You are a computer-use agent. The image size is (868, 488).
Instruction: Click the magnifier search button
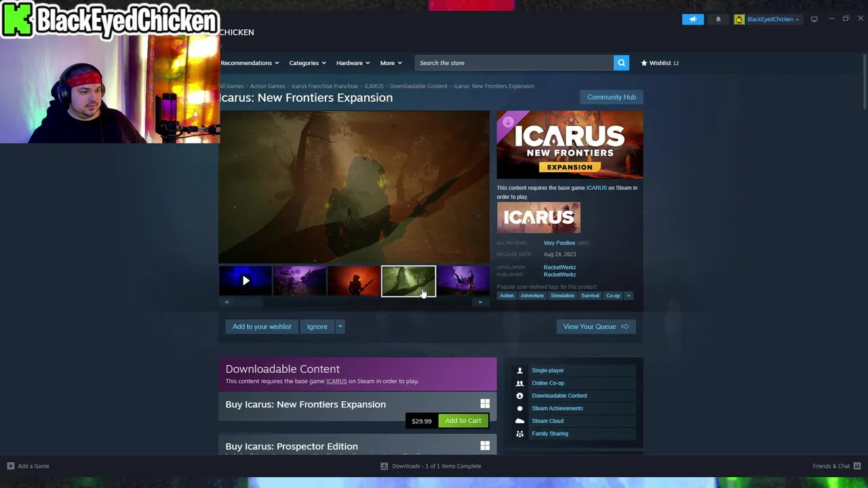click(x=621, y=63)
